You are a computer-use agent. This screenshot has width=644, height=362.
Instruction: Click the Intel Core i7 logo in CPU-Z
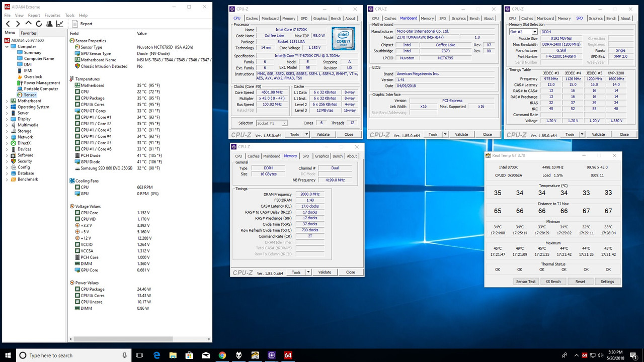click(x=343, y=39)
